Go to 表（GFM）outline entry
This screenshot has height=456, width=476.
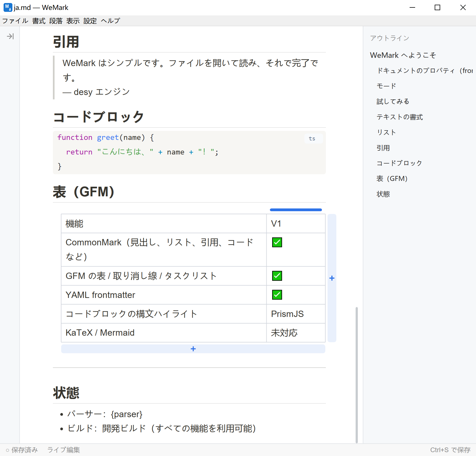pos(392,179)
